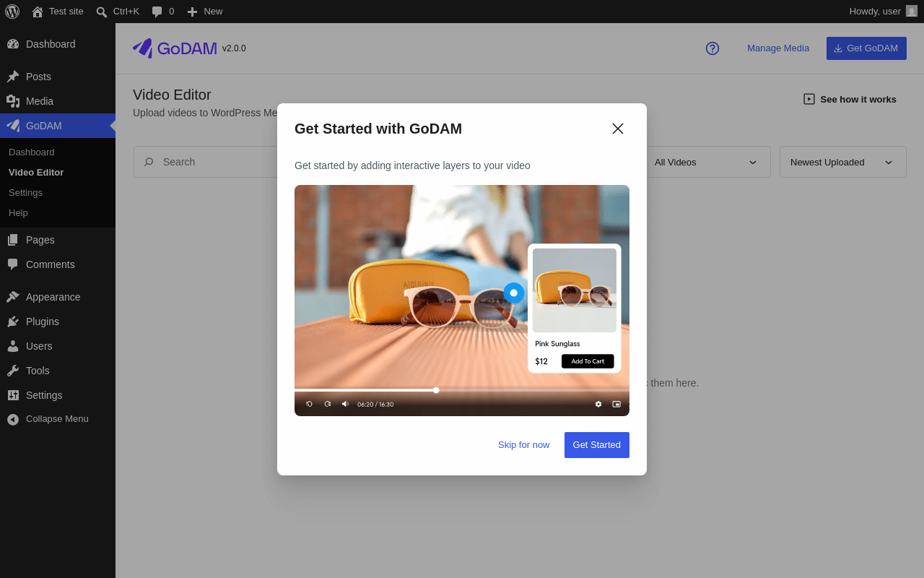Click the 06:20 / 16:30 time display
Screen dimensions: 924x578
pos(375,405)
